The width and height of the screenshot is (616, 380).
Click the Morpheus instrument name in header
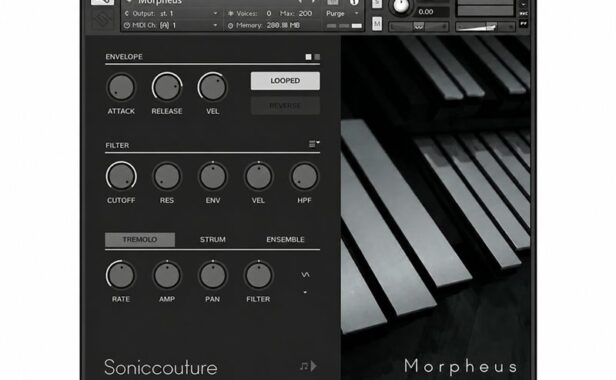point(160,2)
